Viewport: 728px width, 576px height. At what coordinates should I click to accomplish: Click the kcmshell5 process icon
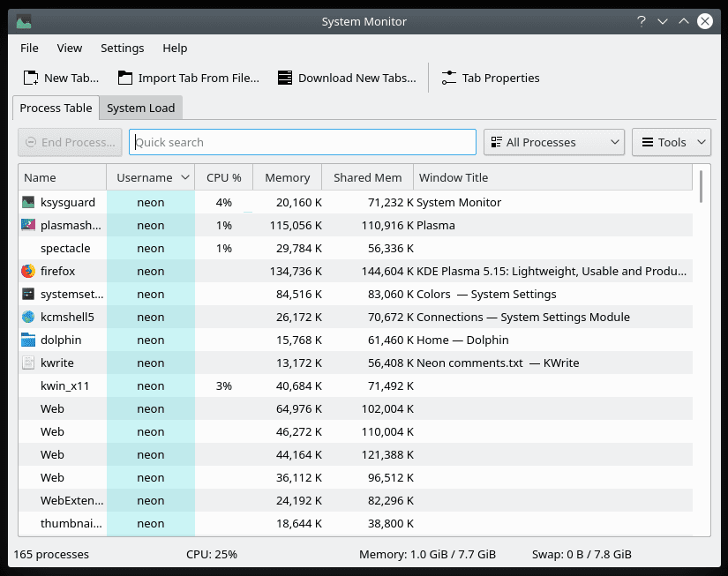tap(26, 317)
